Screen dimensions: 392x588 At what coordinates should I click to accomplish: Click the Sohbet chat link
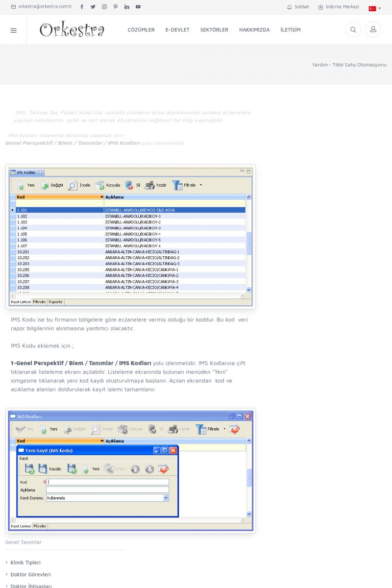pos(298,7)
